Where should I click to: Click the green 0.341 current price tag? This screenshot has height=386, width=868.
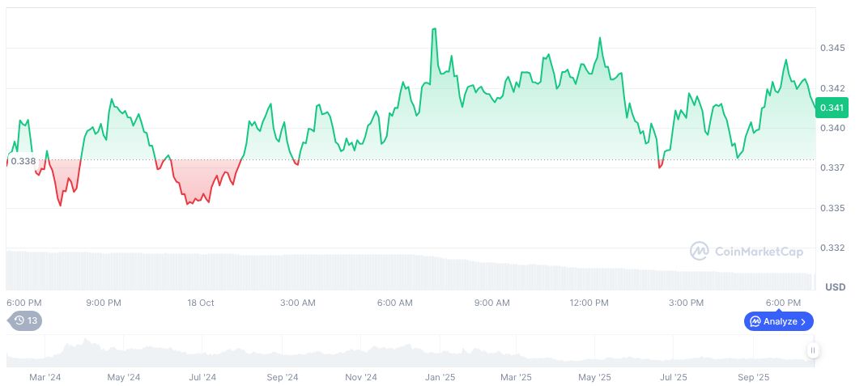832,108
